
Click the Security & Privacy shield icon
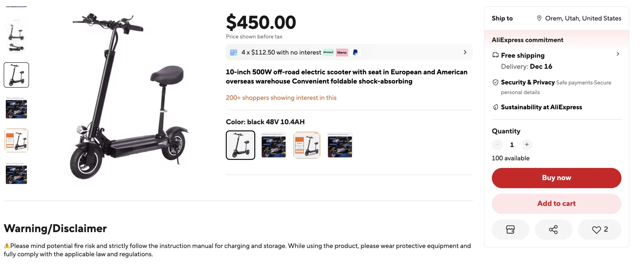pos(496,82)
